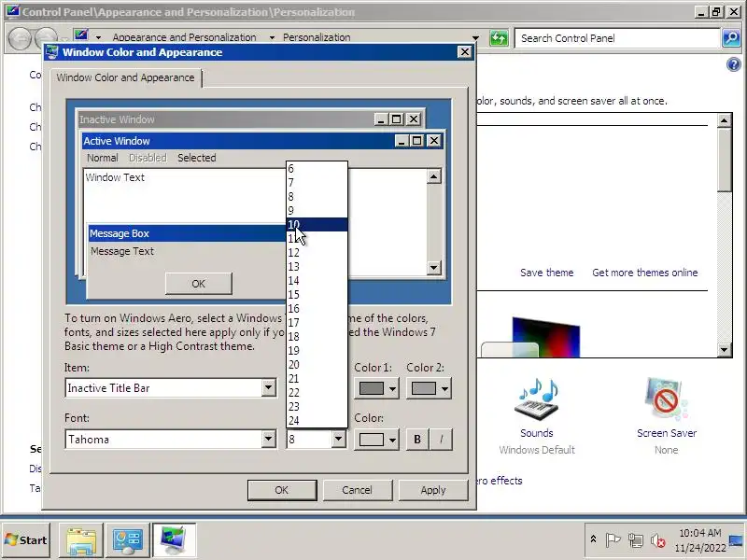Viewport: 747px width, 560px height.
Task: Click the Start button
Action: [x=26, y=540]
